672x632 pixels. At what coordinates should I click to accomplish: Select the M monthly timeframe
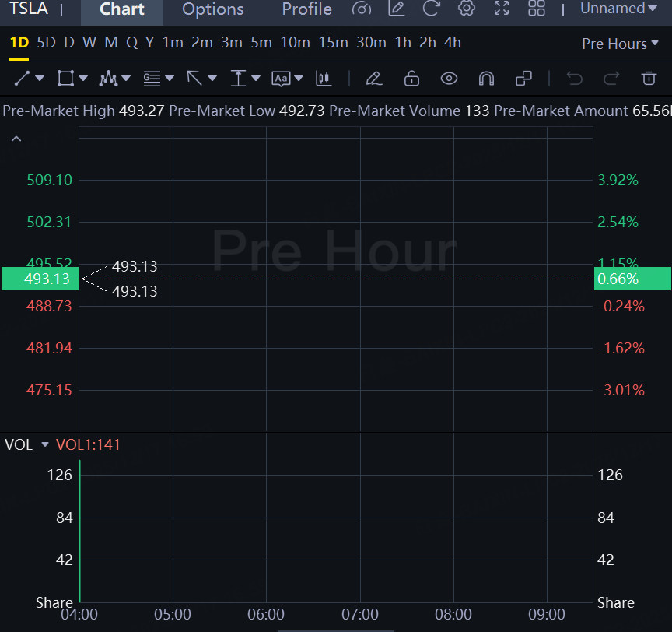coord(111,43)
